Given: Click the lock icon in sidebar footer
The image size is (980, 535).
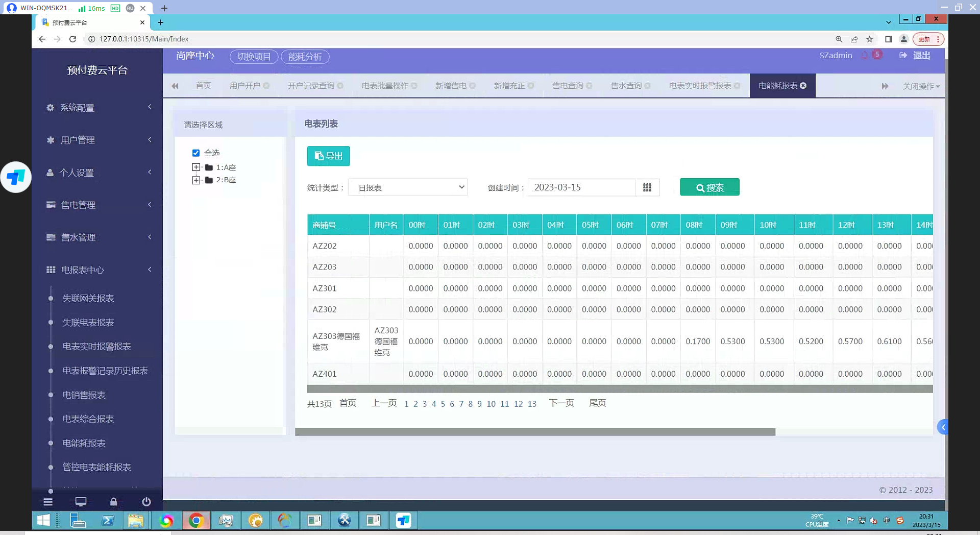Looking at the screenshot, I should [x=113, y=501].
